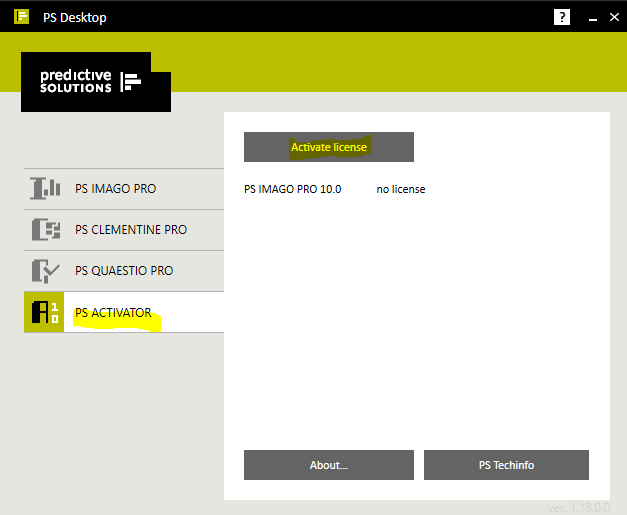Image resolution: width=627 pixels, height=515 pixels.
Task: Switch to the PS ACTIVATOR tab
Action: (124, 312)
